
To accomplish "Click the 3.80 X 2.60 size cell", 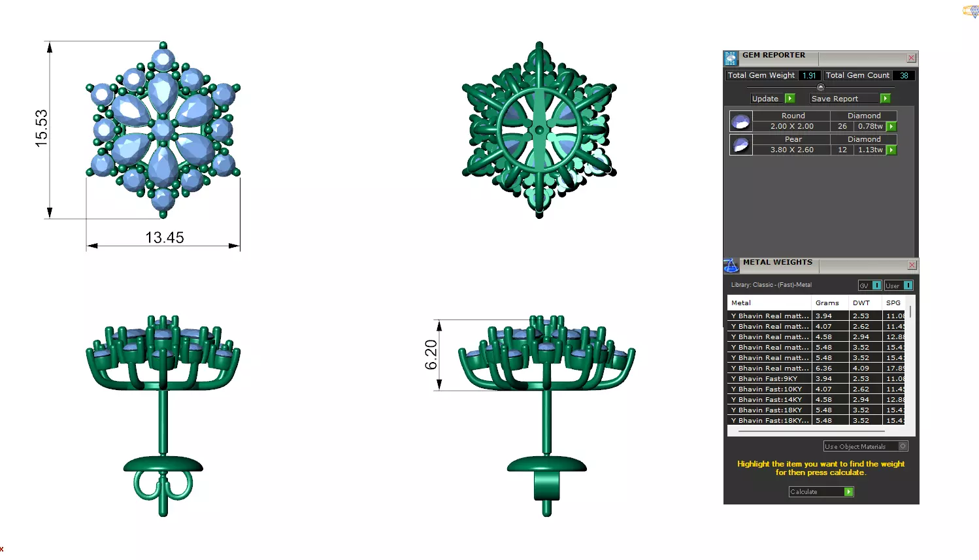I will tap(792, 150).
